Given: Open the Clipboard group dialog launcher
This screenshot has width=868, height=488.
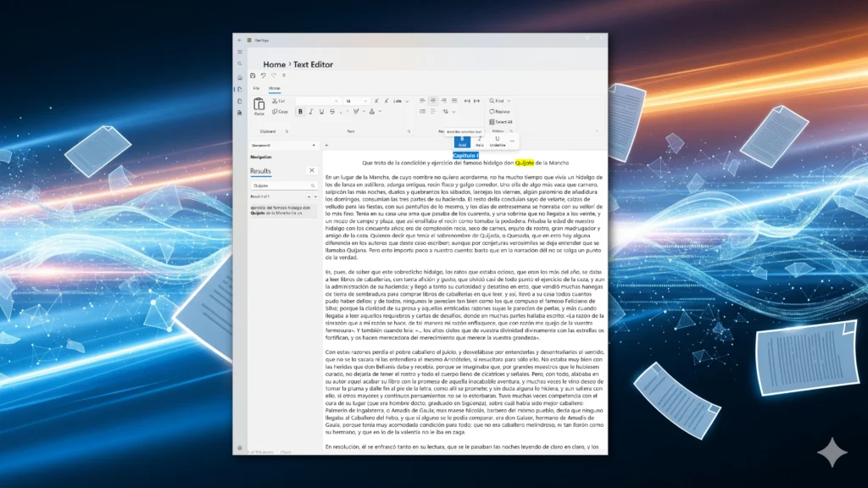Looking at the screenshot, I should point(287,131).
